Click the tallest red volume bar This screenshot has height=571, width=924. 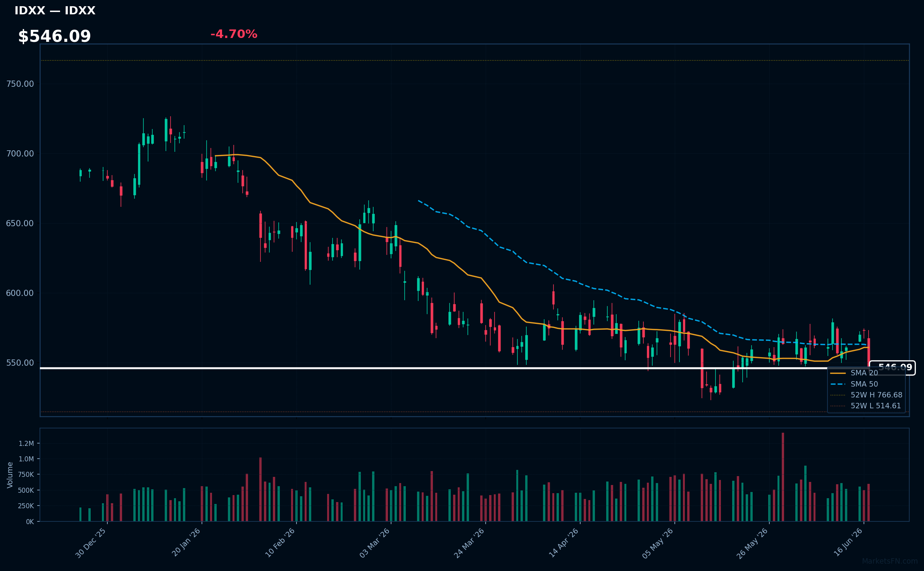click(783, 477)
